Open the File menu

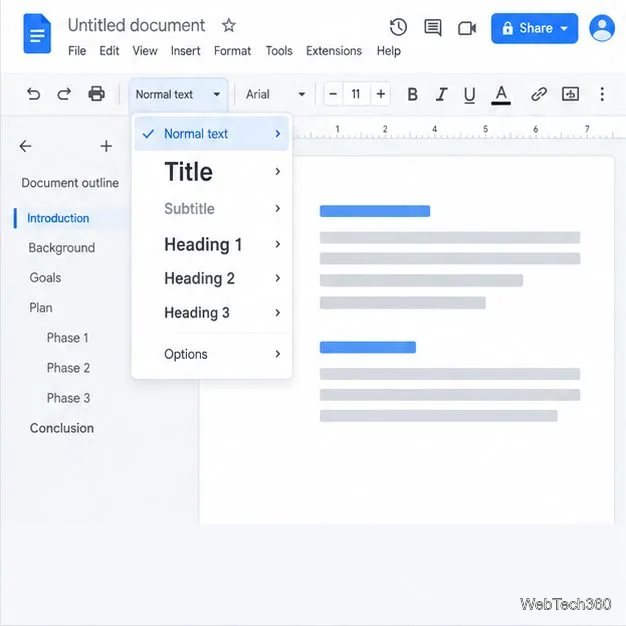pyautogui.click(x=77, y=51)
